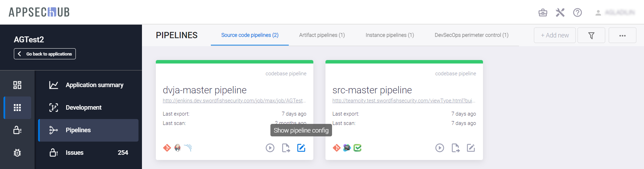The width and height of the screenshot is (644, 169).
Task: Switch to Artifact pipelines tab
Action: pyautogui.click(x=322, y=35)
